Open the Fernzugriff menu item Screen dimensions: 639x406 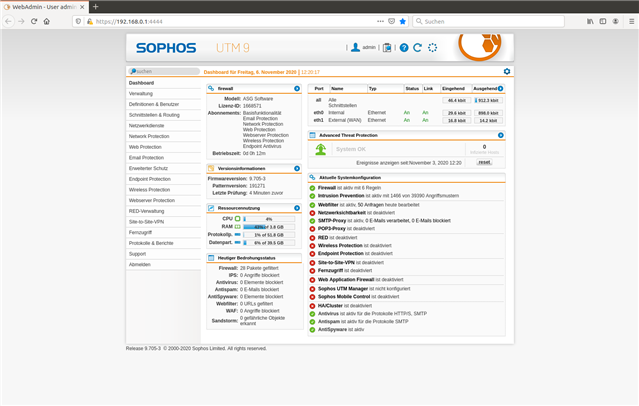pyautogui.click(x=163, y=232)
